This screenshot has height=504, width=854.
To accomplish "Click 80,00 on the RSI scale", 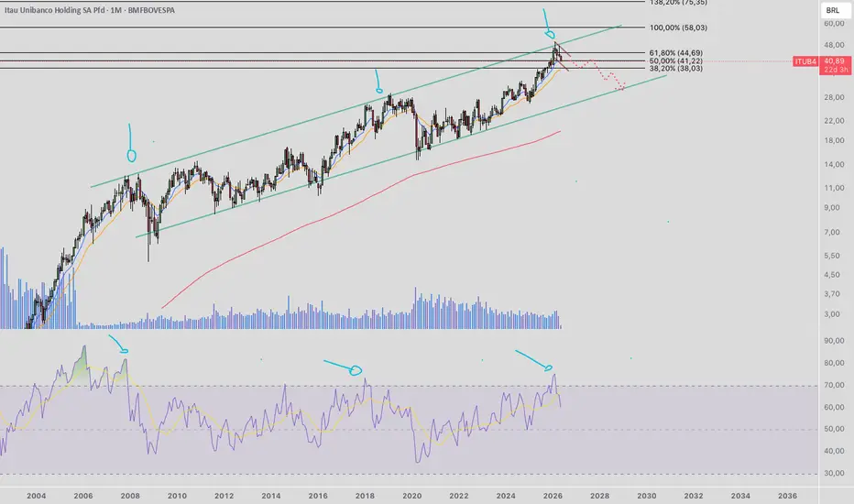I will 834,363.
